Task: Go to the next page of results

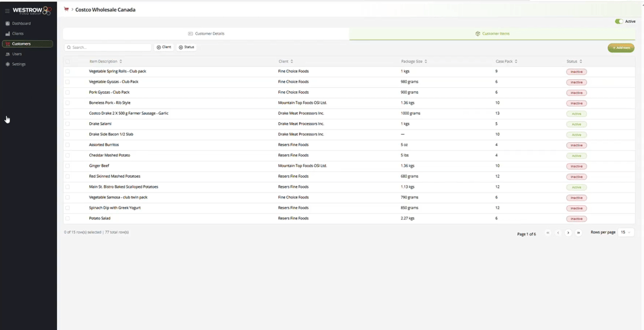Action: point(568,233)
